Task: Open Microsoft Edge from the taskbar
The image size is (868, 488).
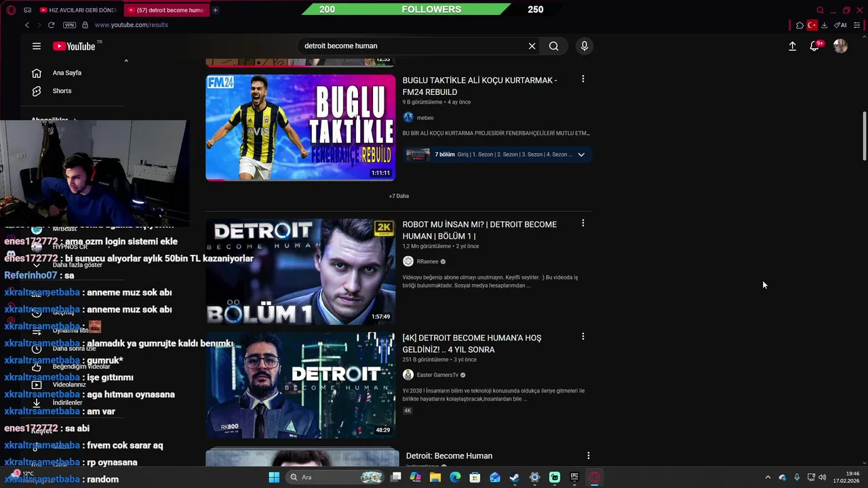Action: pos(455,477)
